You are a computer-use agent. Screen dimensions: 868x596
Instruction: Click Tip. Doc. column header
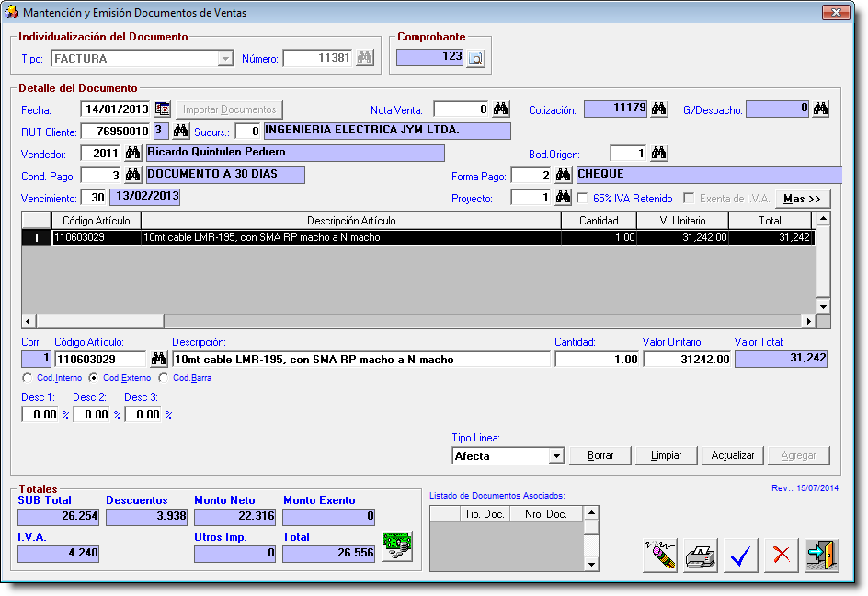tap(485, 514)
